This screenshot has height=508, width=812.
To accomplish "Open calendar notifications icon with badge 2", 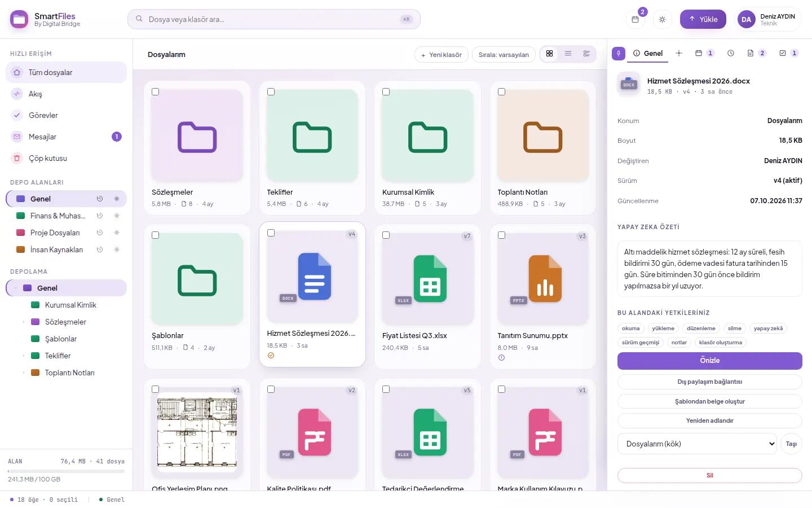I will [x=635, y=19].
